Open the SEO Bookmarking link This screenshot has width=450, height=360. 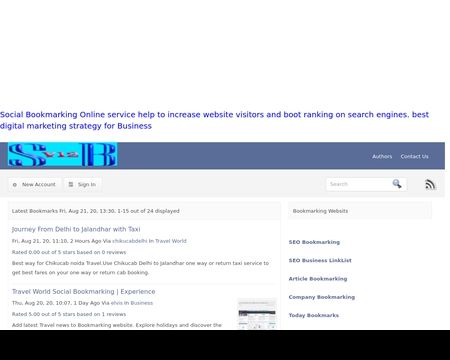[x=314, y=242]
